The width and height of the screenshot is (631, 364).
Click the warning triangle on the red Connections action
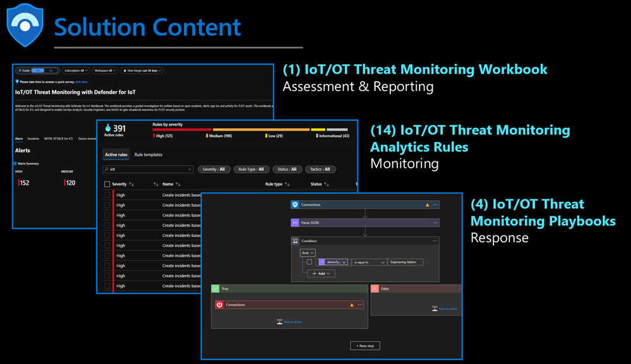point(352,305)
